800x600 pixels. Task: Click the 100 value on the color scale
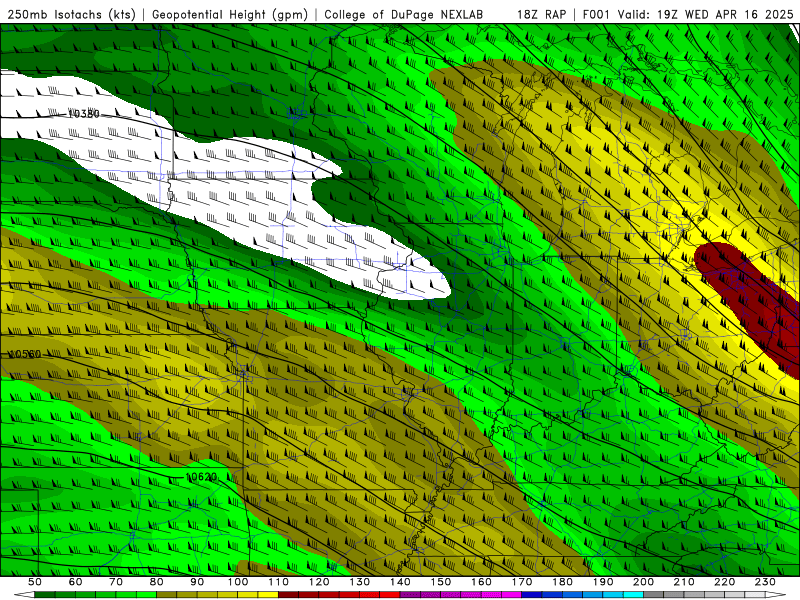(238, 582)
